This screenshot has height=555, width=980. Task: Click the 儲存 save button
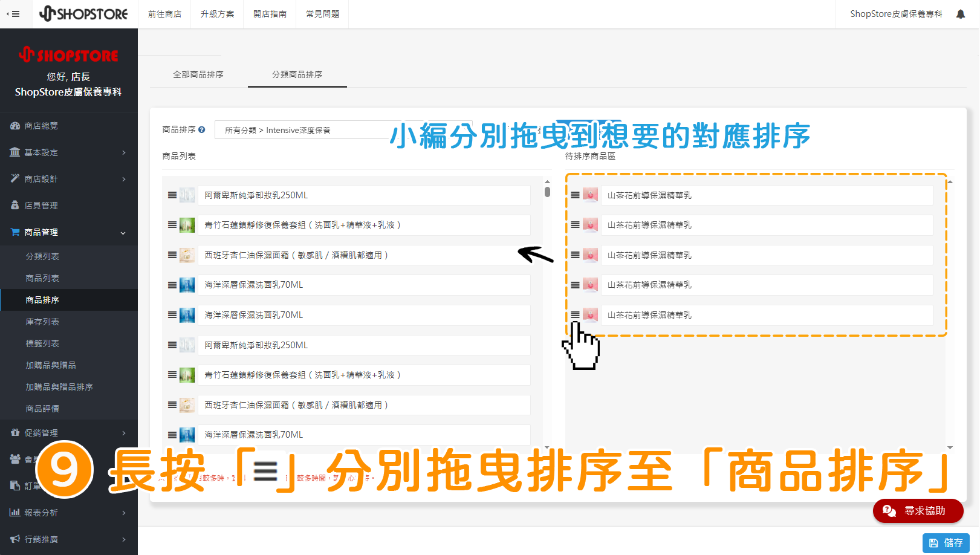[946, 543]
